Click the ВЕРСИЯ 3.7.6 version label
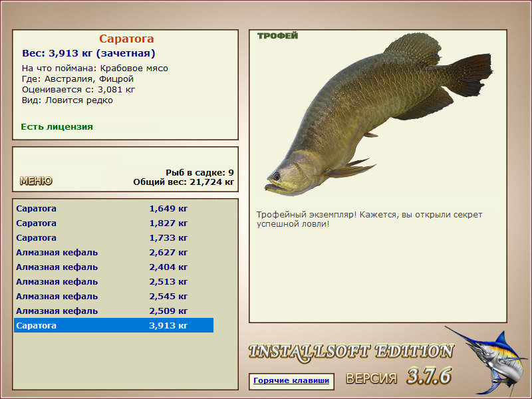The height and width of the screenshot is (399, 532). coord(398,376)
